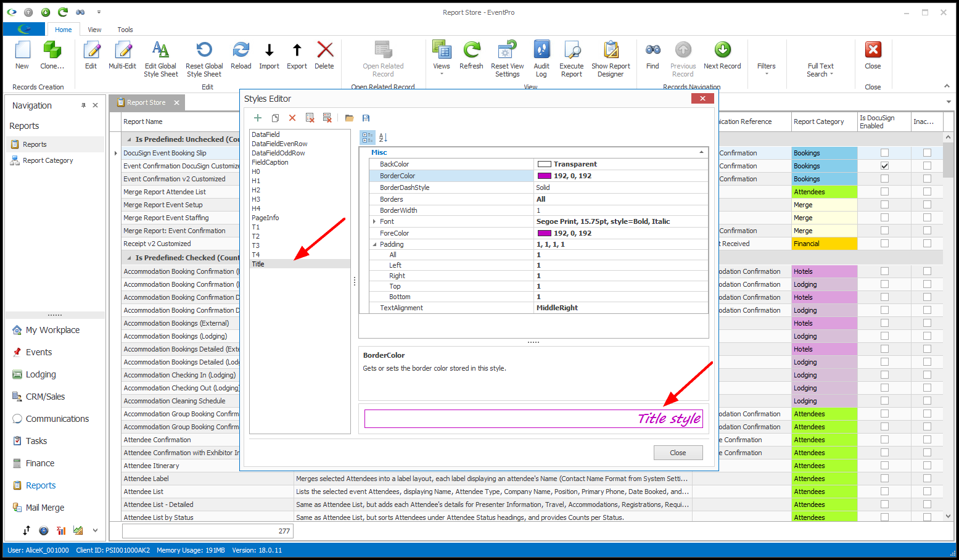The width and height of the screenshot is (959, 560).
Task: Open the Finance module
Action: tap(40, 463)
